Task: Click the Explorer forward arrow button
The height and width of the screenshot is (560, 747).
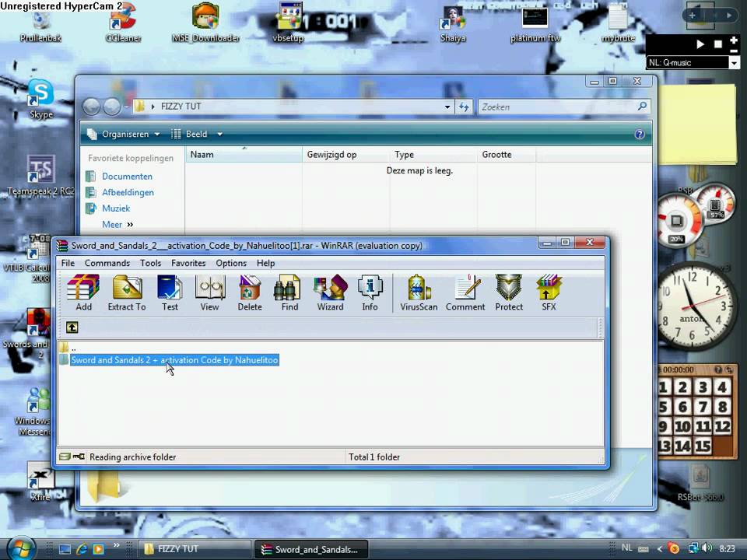Action: pos(112,107)
